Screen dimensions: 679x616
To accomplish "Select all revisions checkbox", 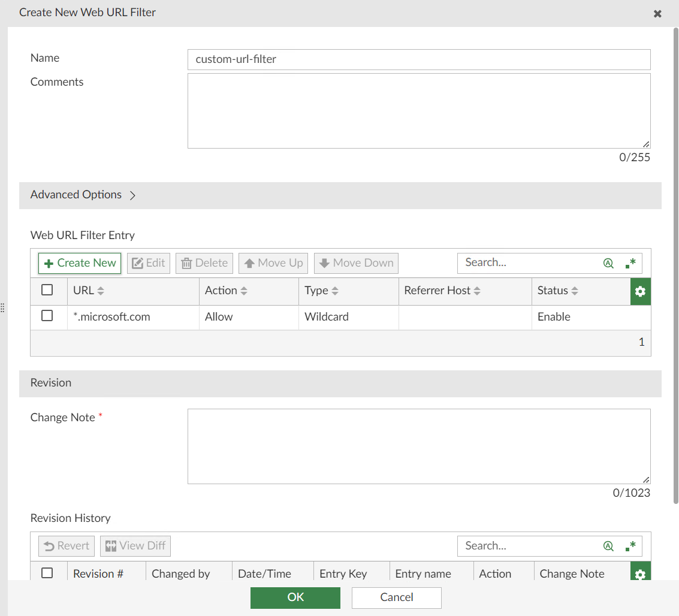I will tap(47, 573).
